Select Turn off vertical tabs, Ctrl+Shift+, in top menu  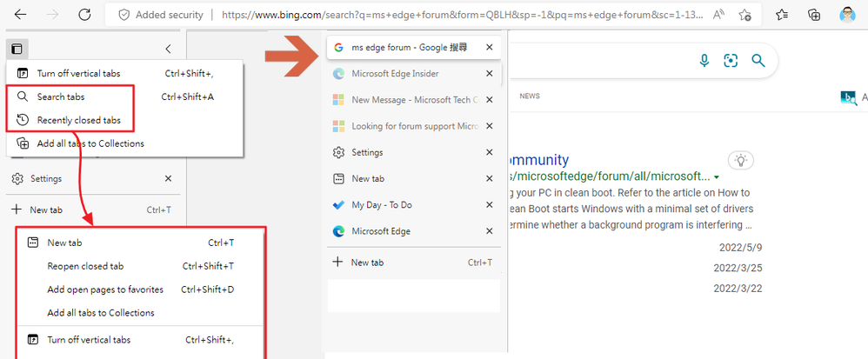tap(124, 73)
